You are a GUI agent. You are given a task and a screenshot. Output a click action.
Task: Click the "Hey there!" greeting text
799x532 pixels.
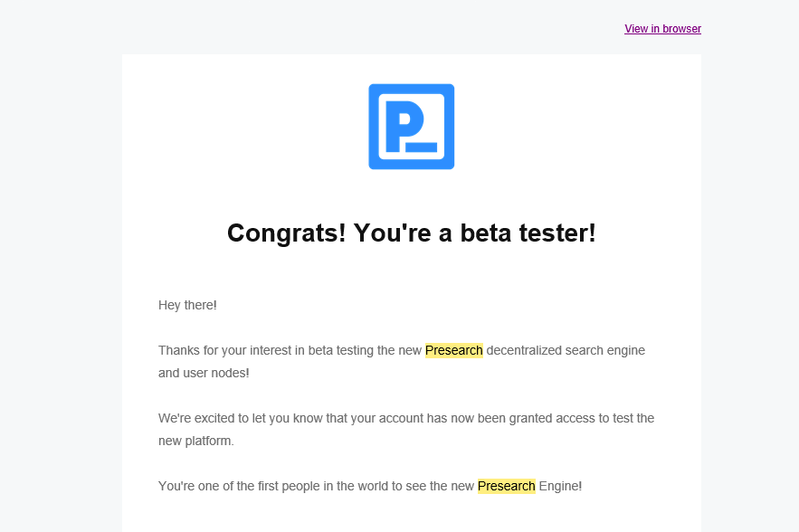click(187, 305)
